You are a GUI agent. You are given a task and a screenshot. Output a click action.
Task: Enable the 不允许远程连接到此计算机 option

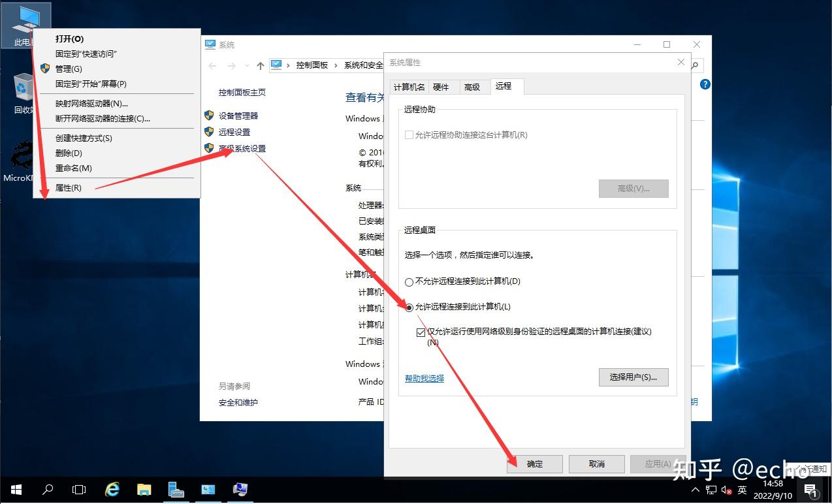pos(409,282)
